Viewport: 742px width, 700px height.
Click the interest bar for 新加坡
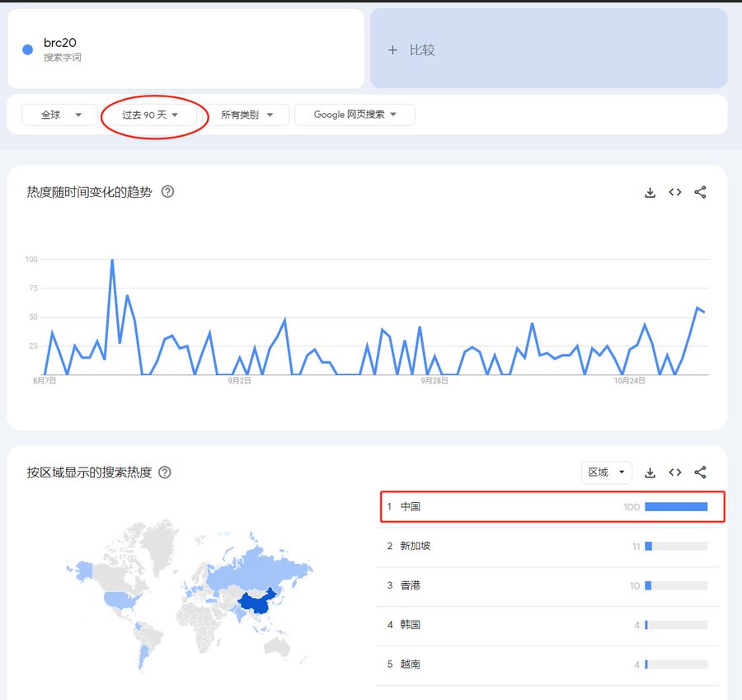tap(676, 546)
